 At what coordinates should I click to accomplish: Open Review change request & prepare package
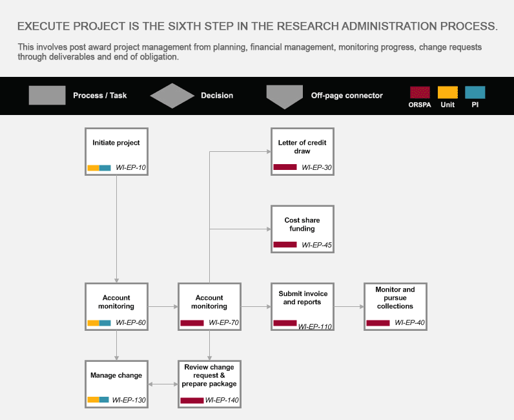[209, 384]
